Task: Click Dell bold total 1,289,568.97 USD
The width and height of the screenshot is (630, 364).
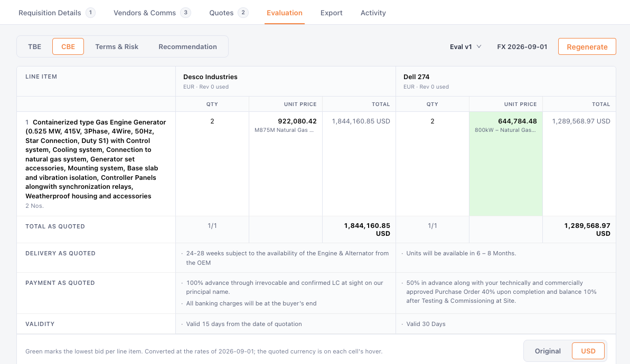Action: [587, 229]
